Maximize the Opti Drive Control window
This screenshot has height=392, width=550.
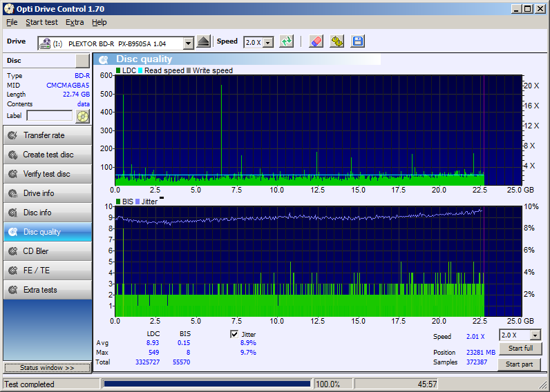528,9
